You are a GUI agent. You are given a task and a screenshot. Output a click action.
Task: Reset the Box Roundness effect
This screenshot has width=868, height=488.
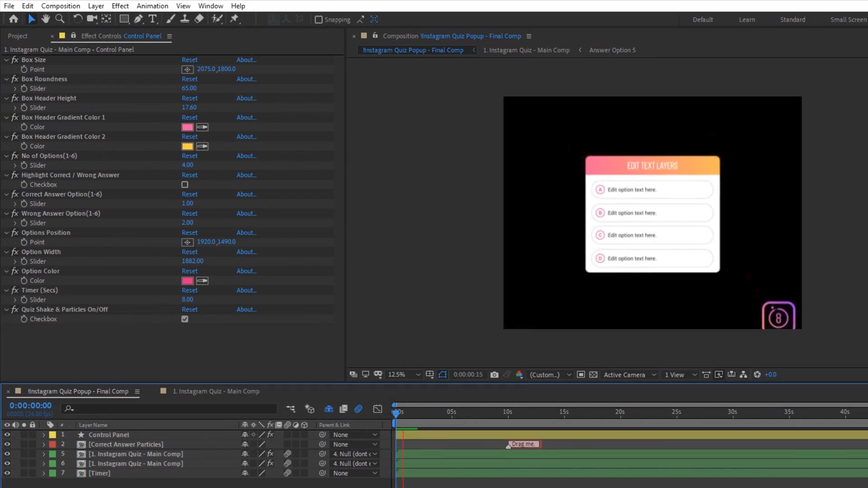point(189,79)
